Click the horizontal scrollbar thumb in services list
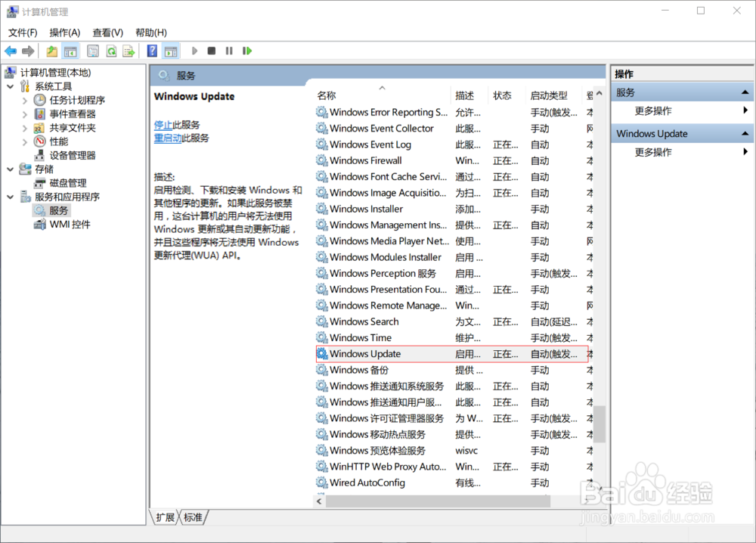Viewport: 756px width, 543px height. [x=438, y=501]
